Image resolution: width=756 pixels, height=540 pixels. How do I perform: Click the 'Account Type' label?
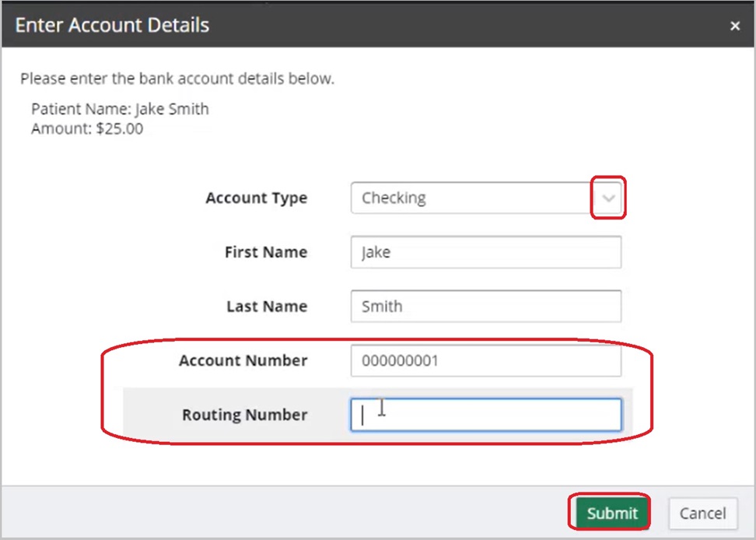point(256,198)
